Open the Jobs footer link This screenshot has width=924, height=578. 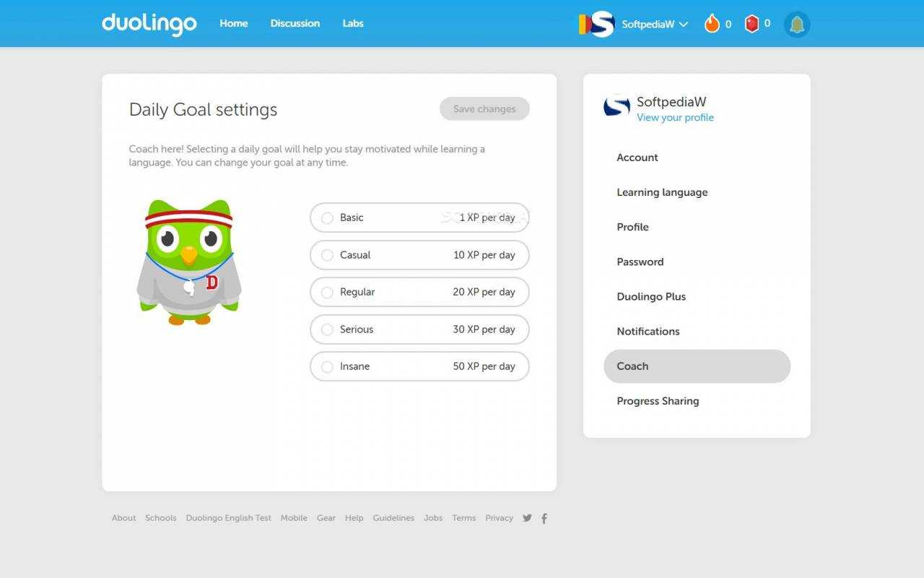click(x=433, y=518)
